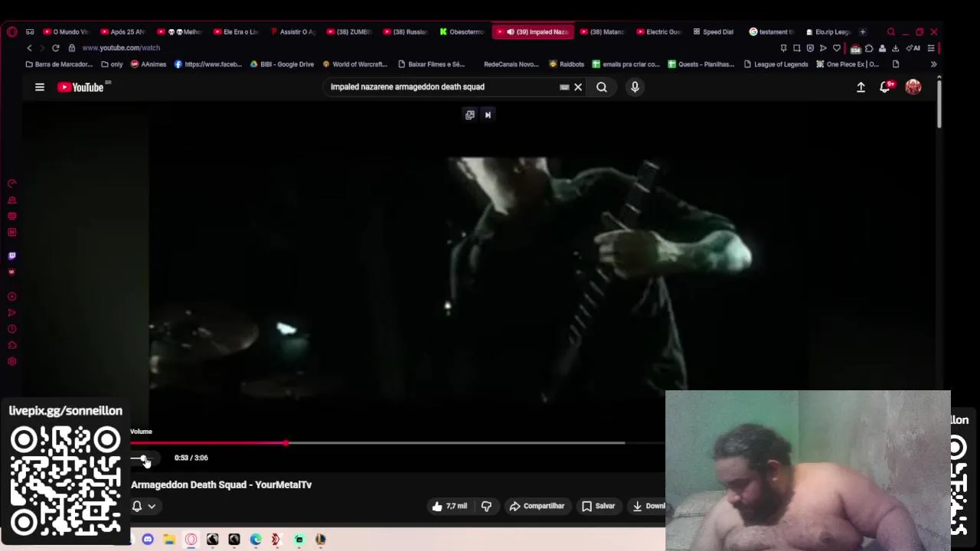Click the Download button under the video
980x551 pixels.
coord(648,506)
